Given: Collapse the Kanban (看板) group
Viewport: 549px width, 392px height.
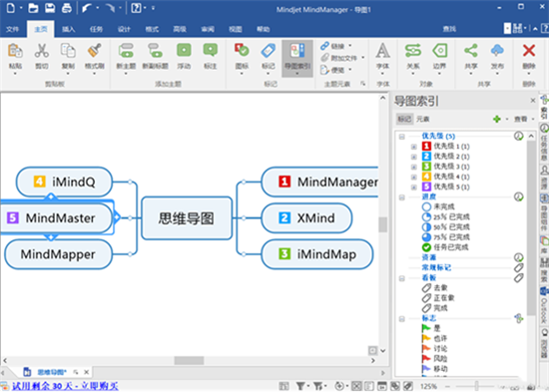Looking at the screenshot, I should pos(402,278).
